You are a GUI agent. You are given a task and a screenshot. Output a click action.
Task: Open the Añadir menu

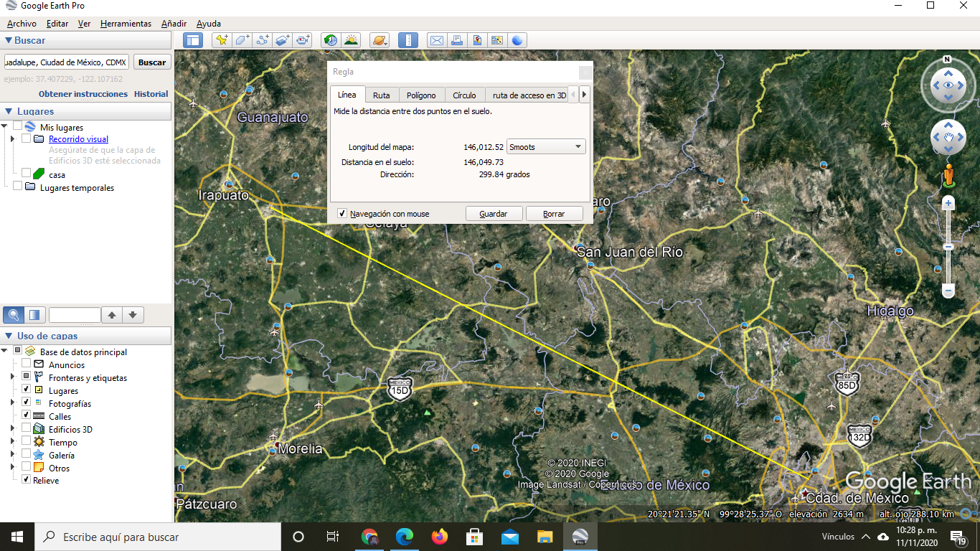click(174, 24)
